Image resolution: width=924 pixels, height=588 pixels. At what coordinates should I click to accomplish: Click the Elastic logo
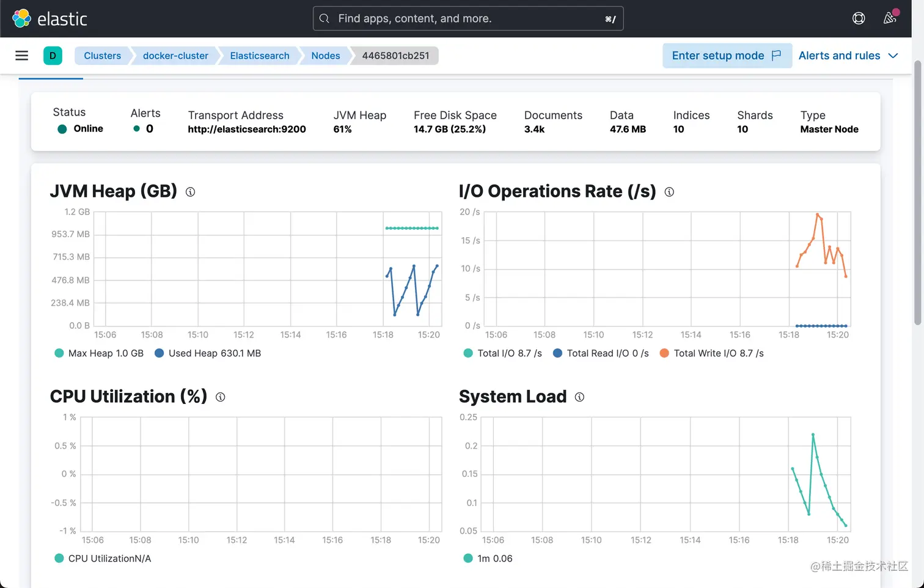(x=50, y=18)
